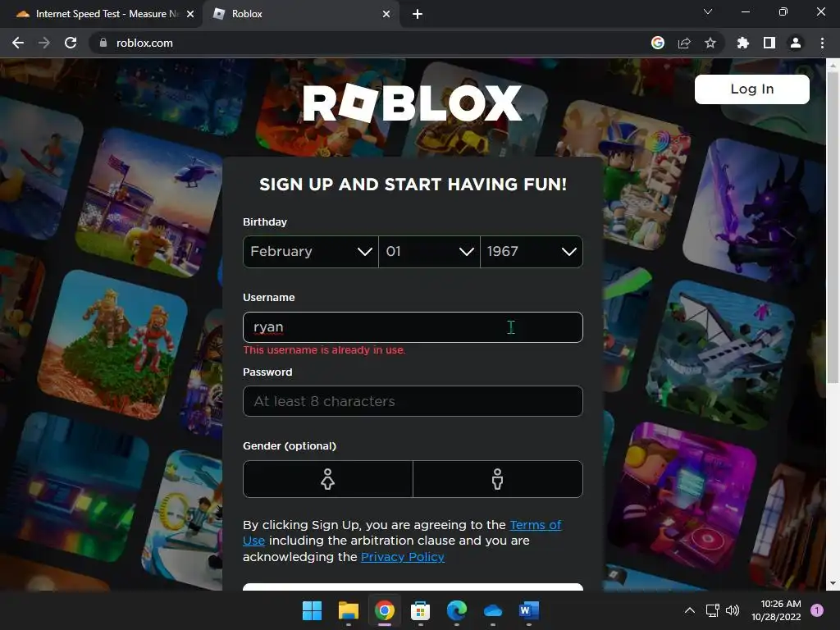840x630 pixels.
Task: Select the male gender option
Action: tap(498, 479)
